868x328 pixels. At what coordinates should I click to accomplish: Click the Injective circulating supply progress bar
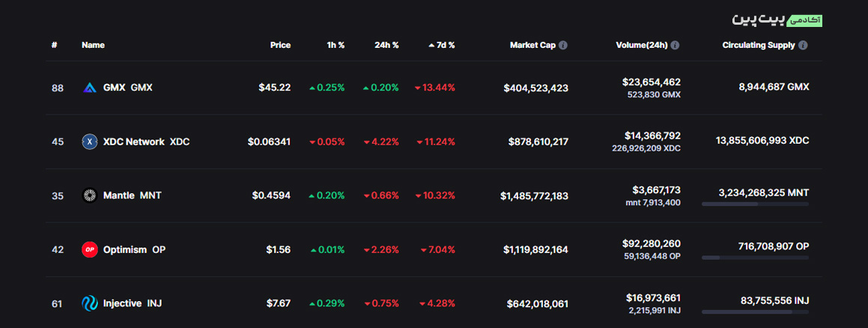[x=755, y=312]
